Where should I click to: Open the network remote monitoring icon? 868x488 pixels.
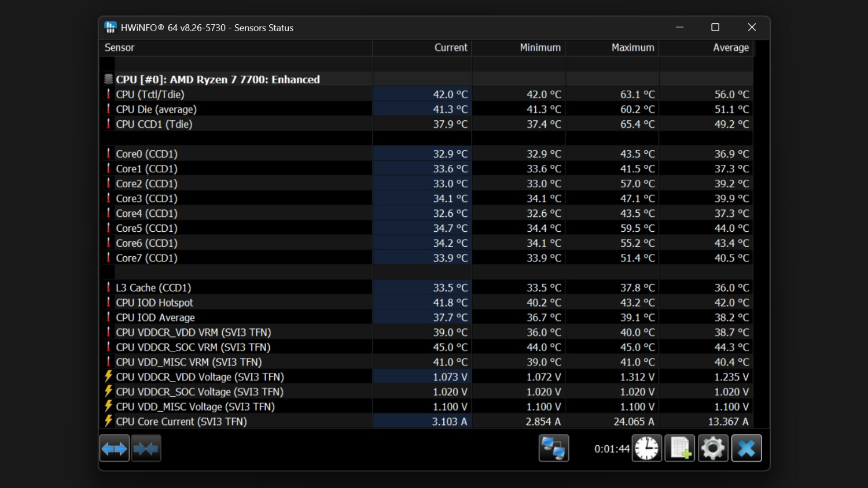[x=554, y=449]
